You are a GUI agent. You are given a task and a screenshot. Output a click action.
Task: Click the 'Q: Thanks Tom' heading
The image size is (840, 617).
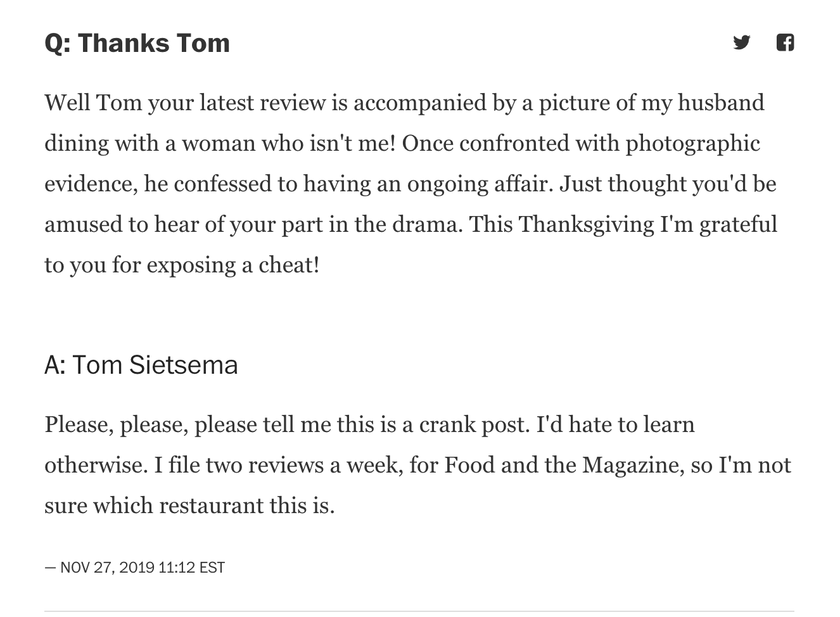point(137,43)
